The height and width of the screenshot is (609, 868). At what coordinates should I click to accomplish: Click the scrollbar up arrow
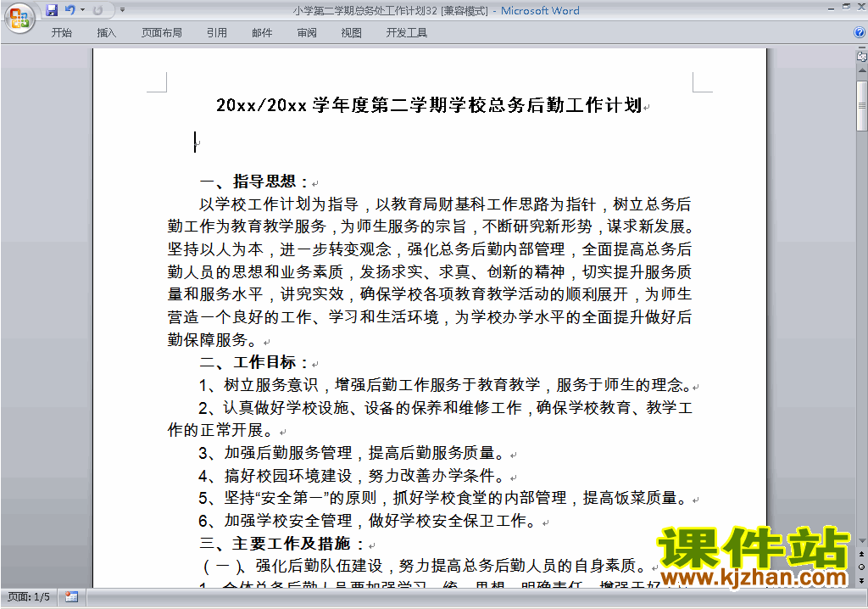pyautogui.click(x=862, y=71)
